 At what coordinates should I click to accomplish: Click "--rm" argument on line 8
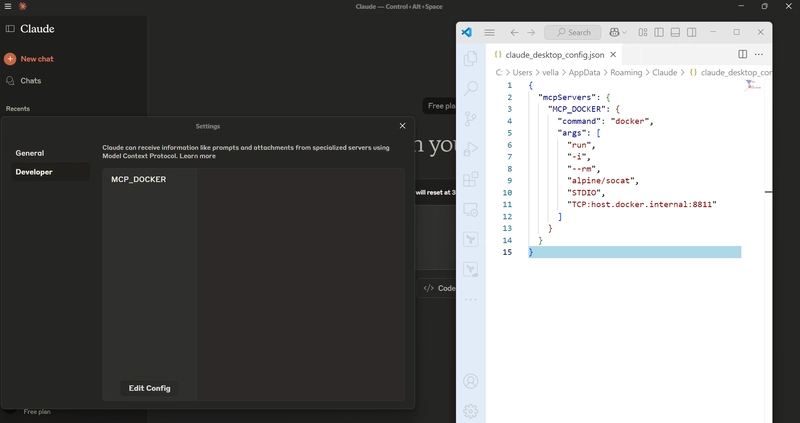(582, 169)
